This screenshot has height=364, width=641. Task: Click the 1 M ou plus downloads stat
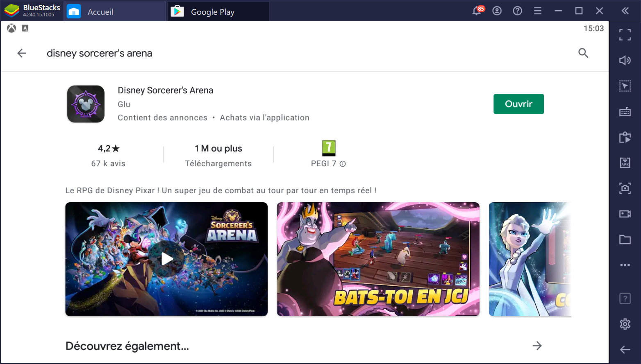pos(218,156)
